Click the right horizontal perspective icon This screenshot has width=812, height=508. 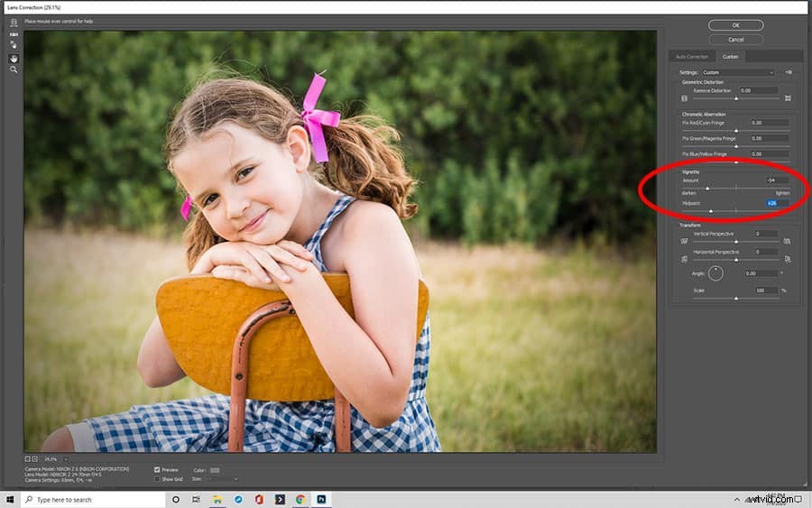pyautogui.click(x=788, y=259)
